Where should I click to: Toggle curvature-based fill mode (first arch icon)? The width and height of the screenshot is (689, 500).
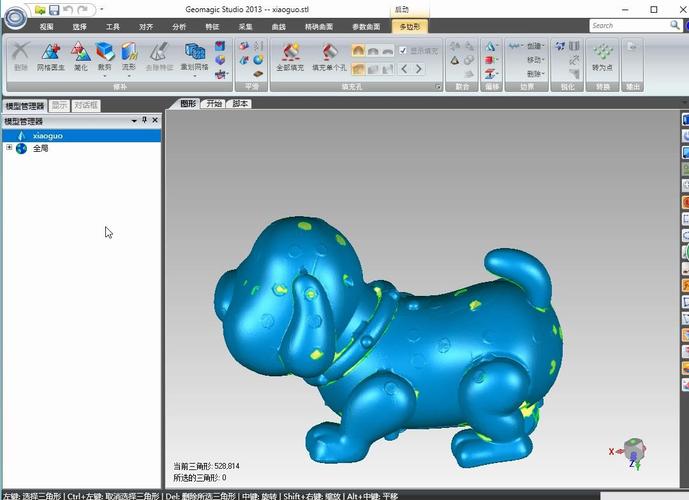click(x=359, y=51)
